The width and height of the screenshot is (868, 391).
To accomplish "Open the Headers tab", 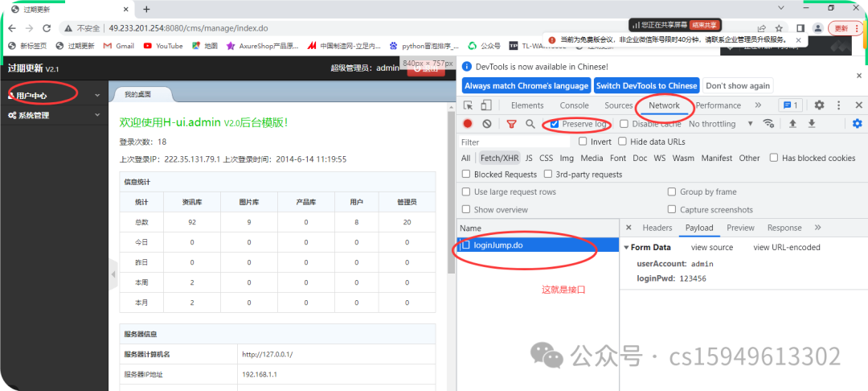I will tap(657, 228).
